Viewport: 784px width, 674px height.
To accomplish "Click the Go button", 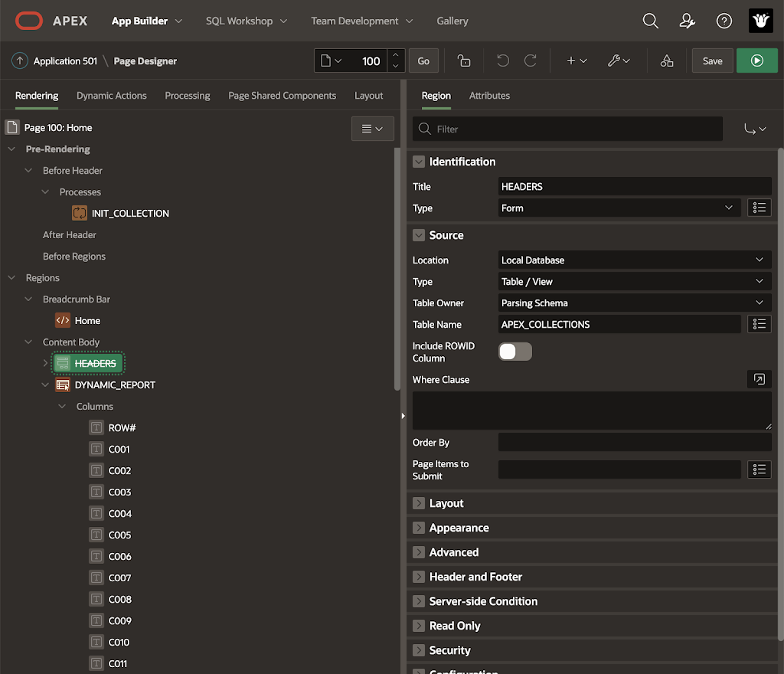I will 423,61.
